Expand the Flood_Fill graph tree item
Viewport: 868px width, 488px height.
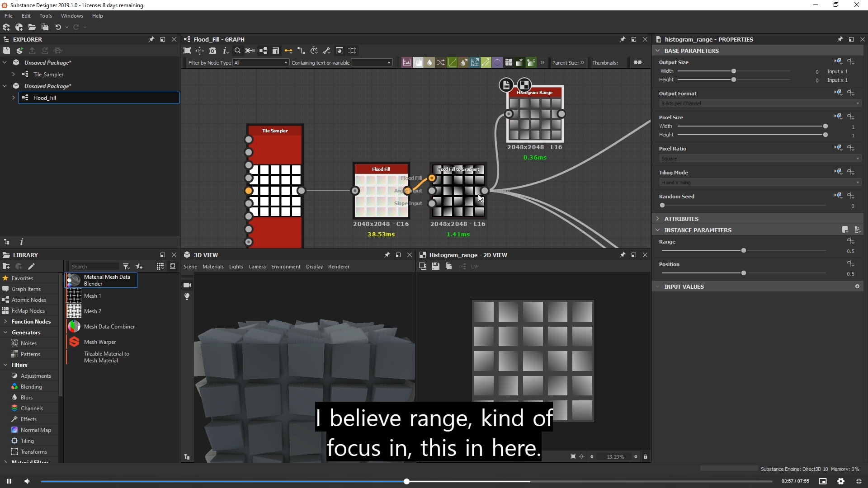pos(14,98)
